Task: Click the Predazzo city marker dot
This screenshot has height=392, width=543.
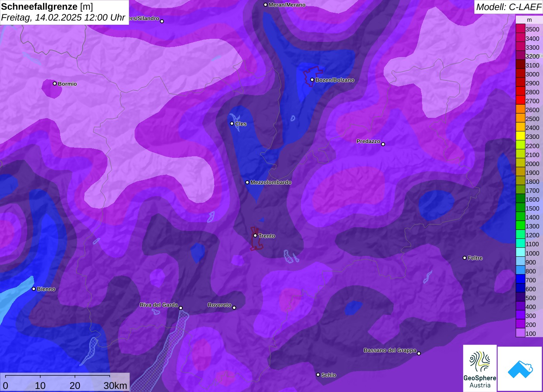Action: click(x=383, y=144)
